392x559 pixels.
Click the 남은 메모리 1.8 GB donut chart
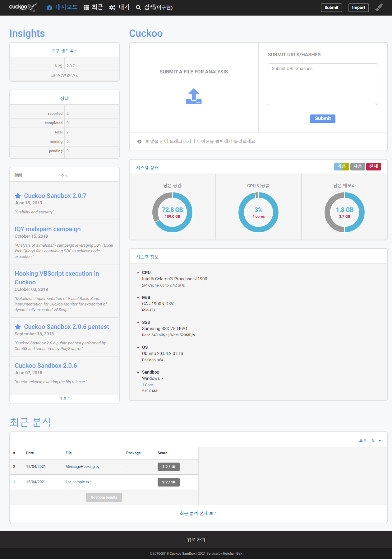pyautogui.click(x=344, y=212)
